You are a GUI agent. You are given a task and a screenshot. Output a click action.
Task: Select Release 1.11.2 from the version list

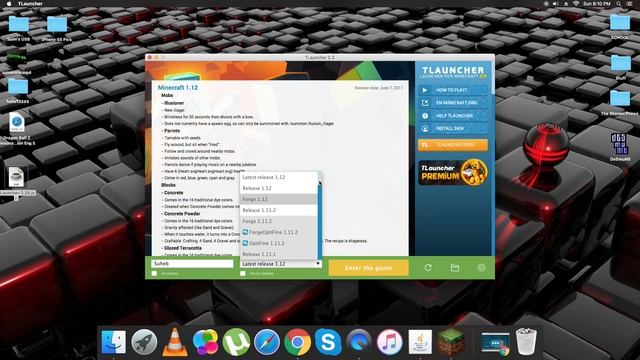coord(278,210)
